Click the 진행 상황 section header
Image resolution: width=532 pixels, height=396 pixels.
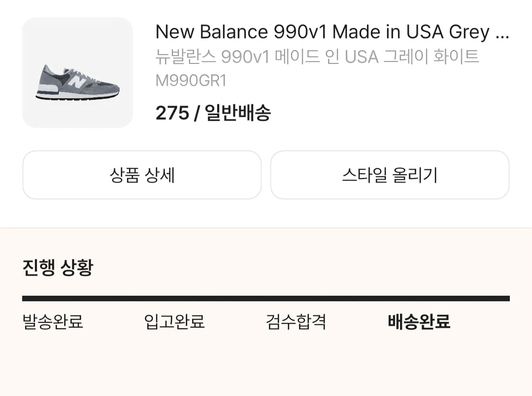(x=58, y=266)
